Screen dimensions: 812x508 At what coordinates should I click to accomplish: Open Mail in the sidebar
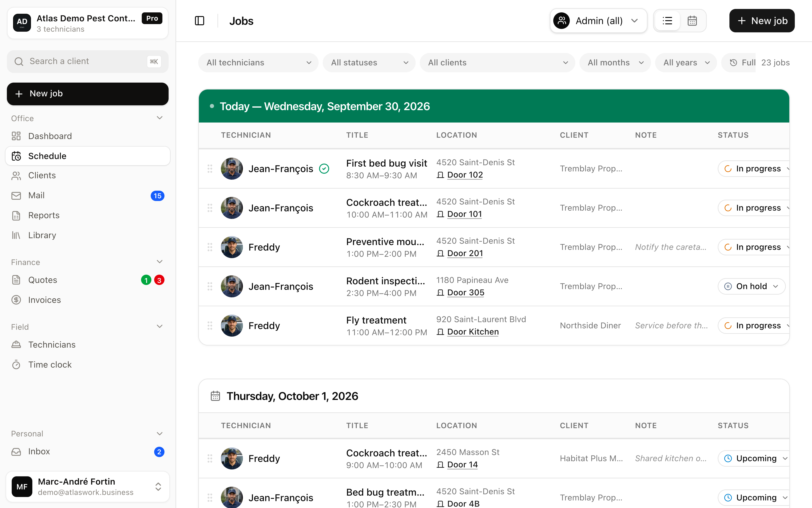pyautogui.click(x=88, y=195)
